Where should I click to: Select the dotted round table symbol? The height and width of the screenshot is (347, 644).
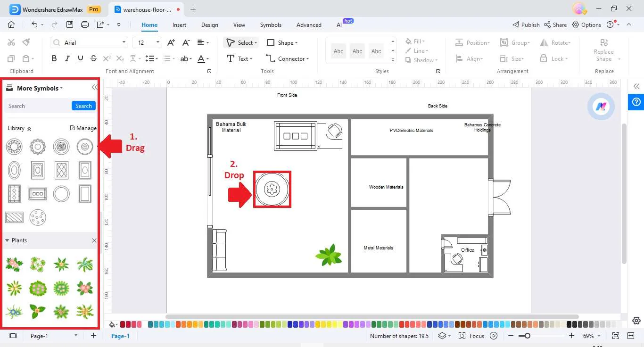pyautogui.click(x=38, y=217)
